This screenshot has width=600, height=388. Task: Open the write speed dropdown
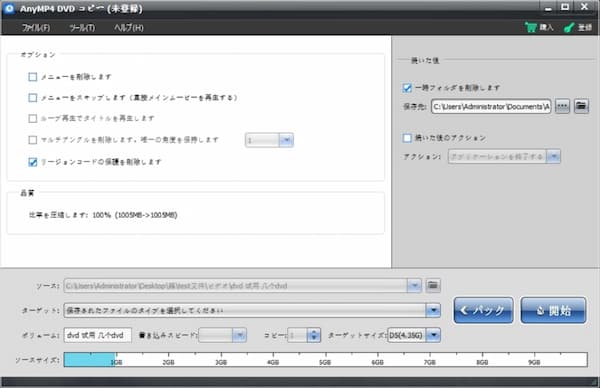[x=239, y=335]
